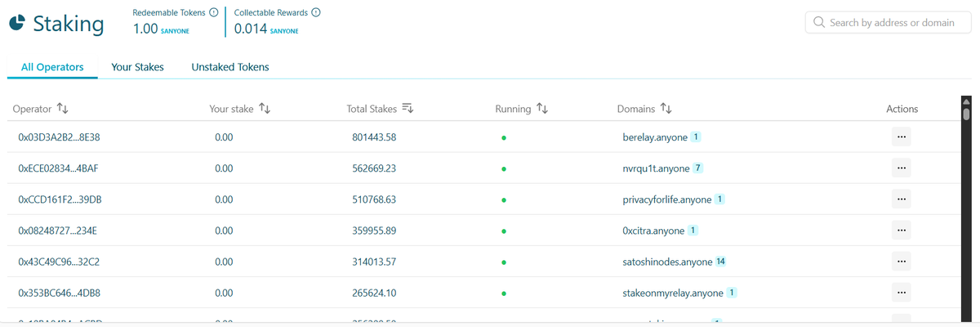This screenshot has width=980, height=327.
Task: Sort table by Domains column arrows
Action: (x=666, y=109)
